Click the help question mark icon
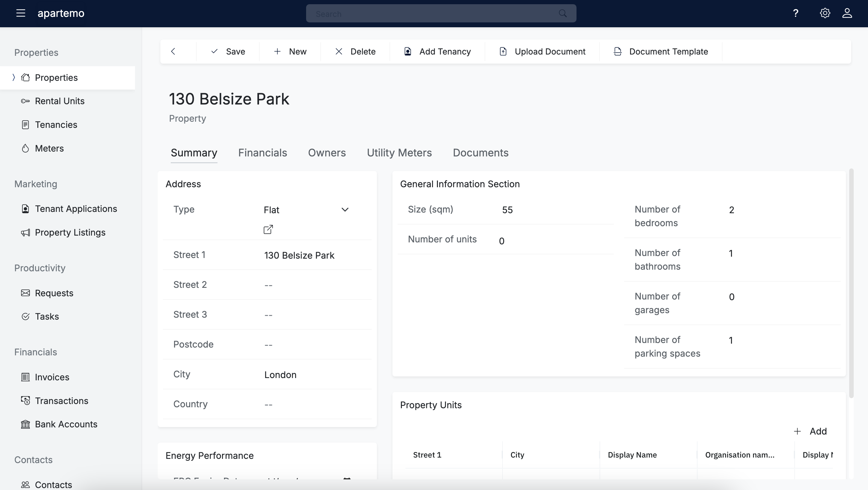 796,13
